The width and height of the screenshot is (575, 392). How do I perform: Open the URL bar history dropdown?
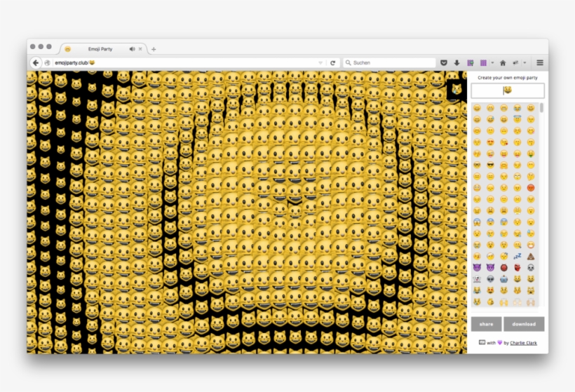pos(320,62)
